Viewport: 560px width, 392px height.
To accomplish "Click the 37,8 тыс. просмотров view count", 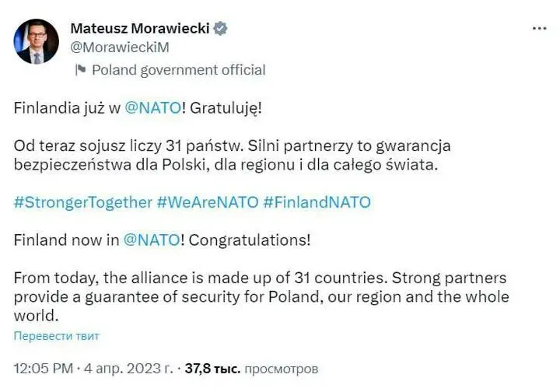I will (251, 369).
